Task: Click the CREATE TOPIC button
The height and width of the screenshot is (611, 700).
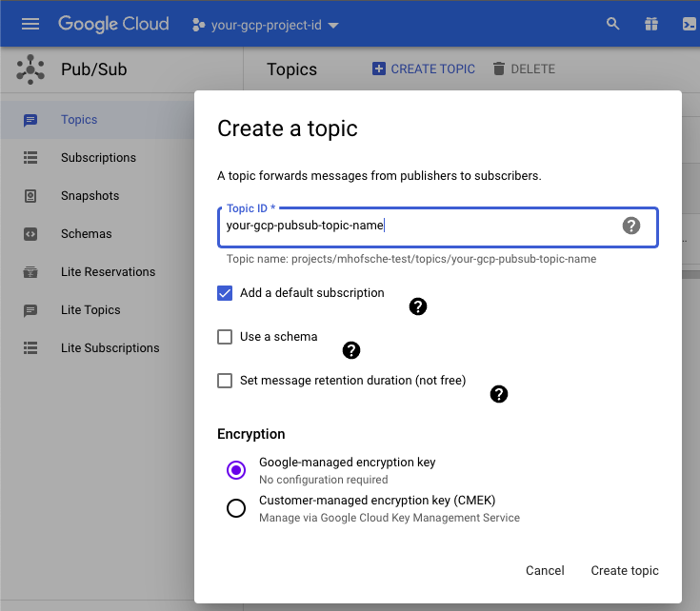Action: coord(424,69)
